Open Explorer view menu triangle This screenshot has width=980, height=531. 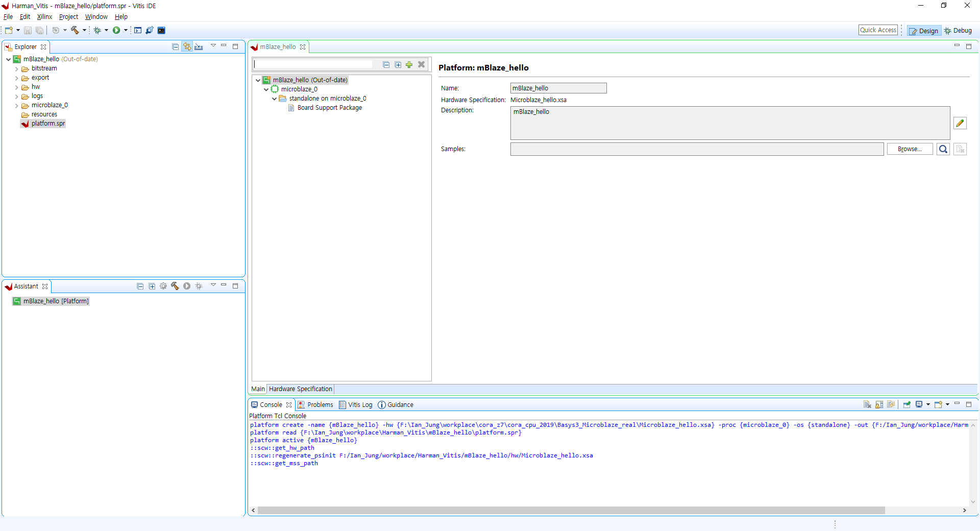tap(213, 46)
